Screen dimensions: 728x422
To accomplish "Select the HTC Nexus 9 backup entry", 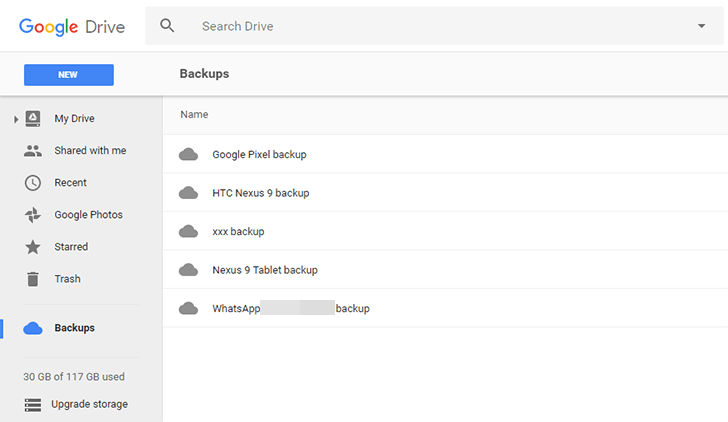I will [260, 193].
